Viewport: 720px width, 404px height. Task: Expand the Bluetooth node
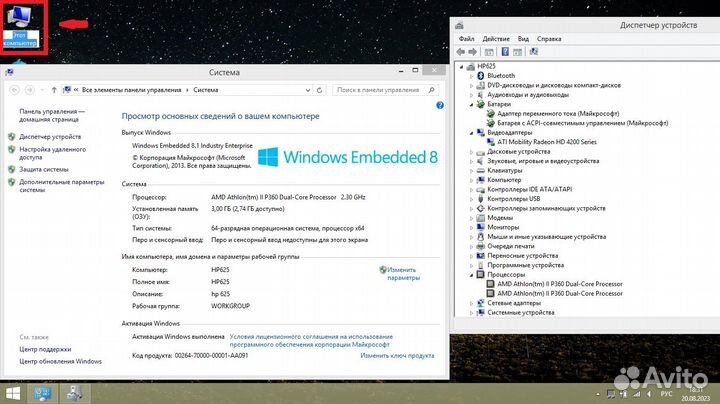coord(472,76)
